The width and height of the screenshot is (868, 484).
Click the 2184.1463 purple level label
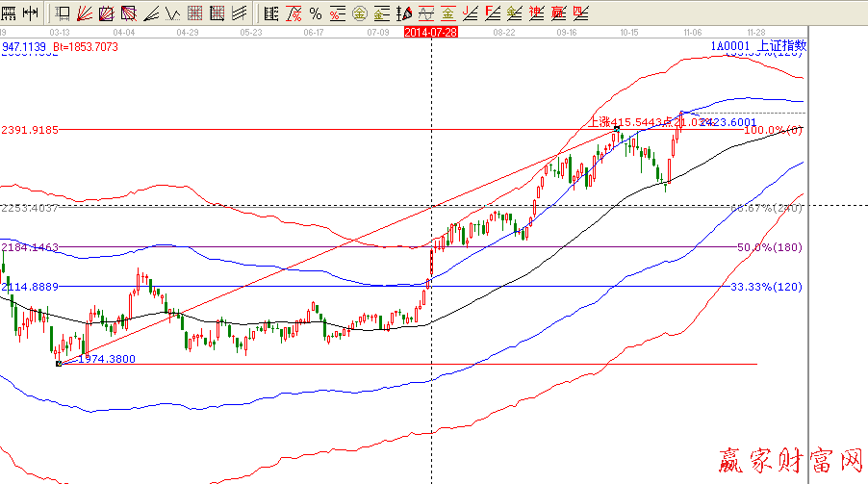pos(31,247)
